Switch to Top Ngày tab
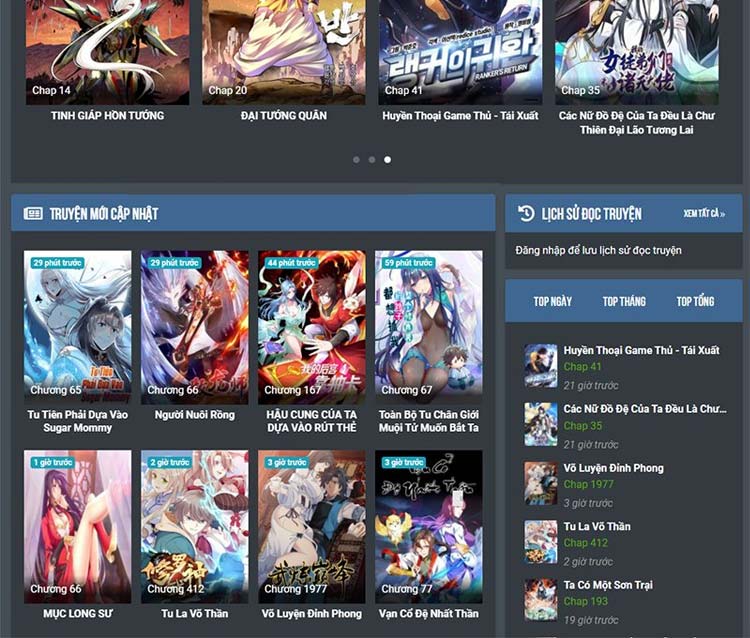 553,301
